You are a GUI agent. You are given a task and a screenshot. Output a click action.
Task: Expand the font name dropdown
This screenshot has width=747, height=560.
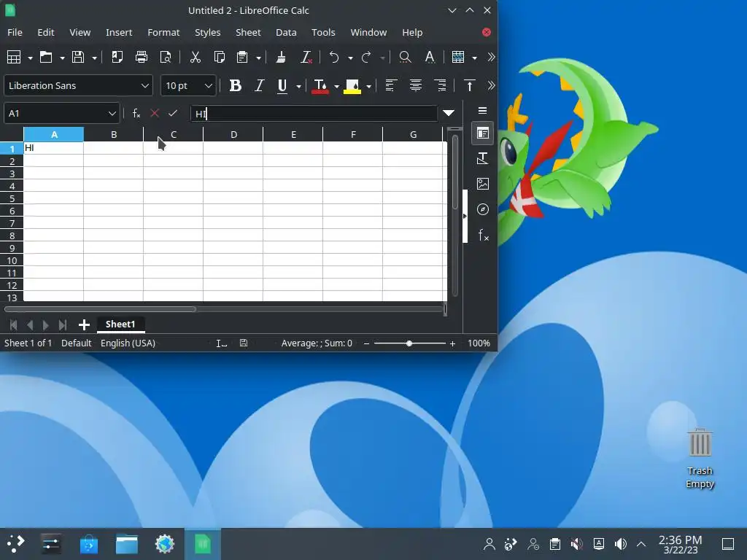click(145, 86)
